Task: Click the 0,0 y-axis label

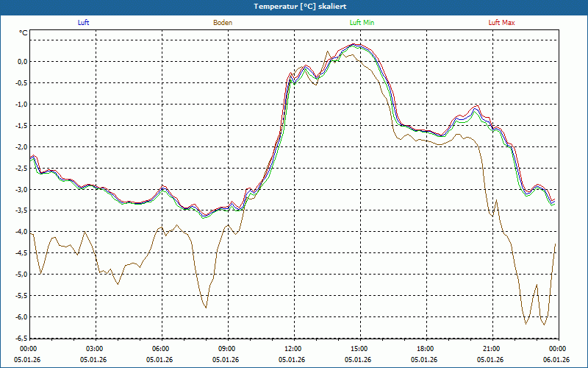Action: pos(23,62)
